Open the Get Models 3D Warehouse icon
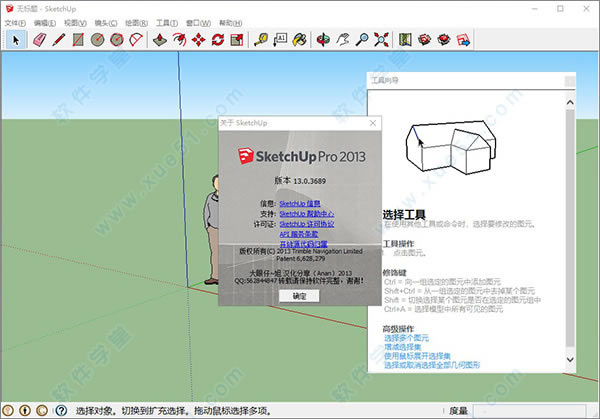This screenshot has height=419, width=600. [x=424, y=40]
